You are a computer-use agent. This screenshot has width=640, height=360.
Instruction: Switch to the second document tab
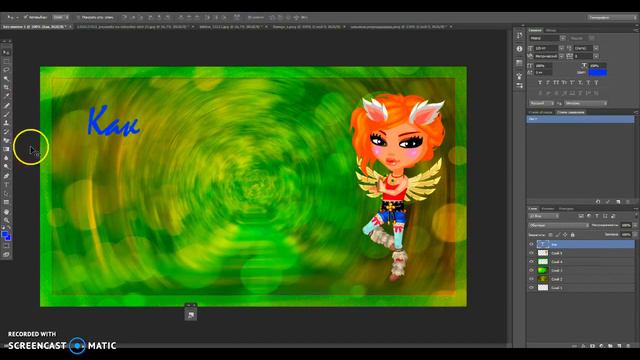click(x=135, y=27)
